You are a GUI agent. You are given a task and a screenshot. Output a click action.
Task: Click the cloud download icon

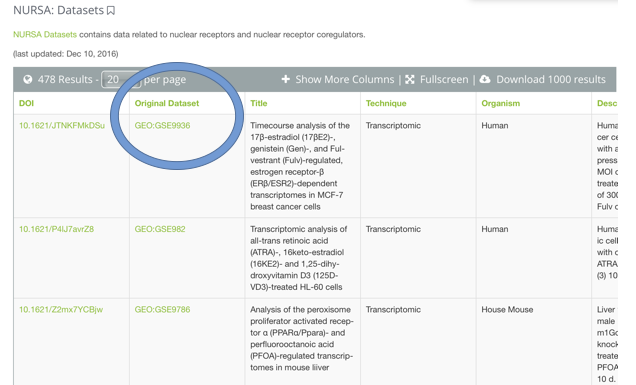485,79
